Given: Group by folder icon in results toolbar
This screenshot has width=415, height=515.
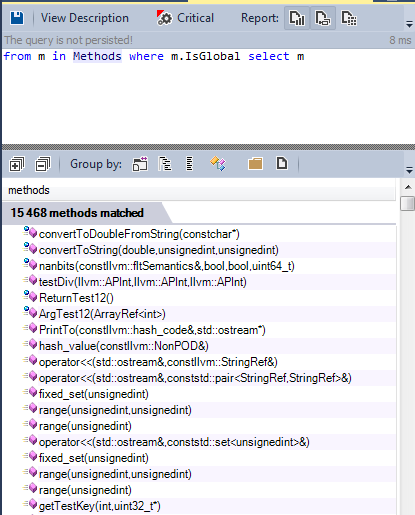Looking at the screenshot, I should tap(255, 164).
